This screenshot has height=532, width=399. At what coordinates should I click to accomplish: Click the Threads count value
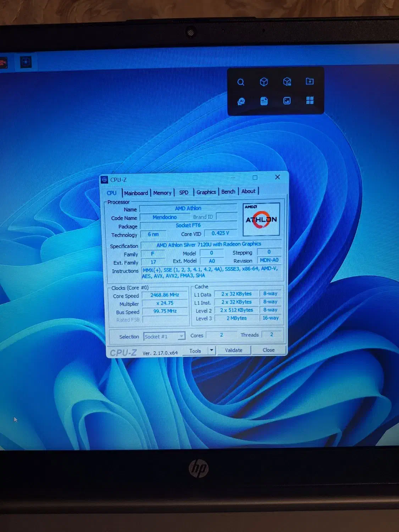pos(272,334)
